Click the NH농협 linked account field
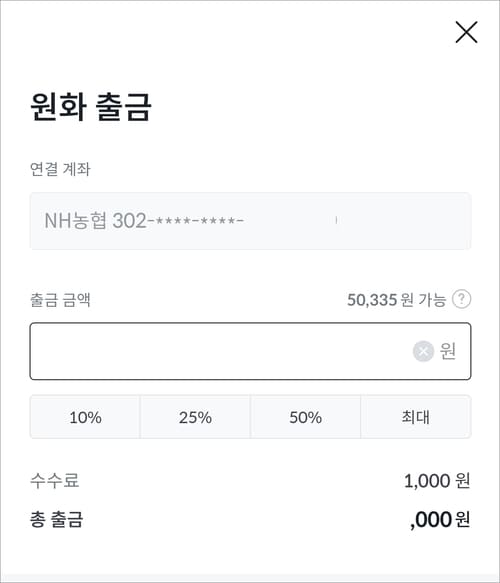The width and height of the screenshot is (500, 583). tap(250, 221)
